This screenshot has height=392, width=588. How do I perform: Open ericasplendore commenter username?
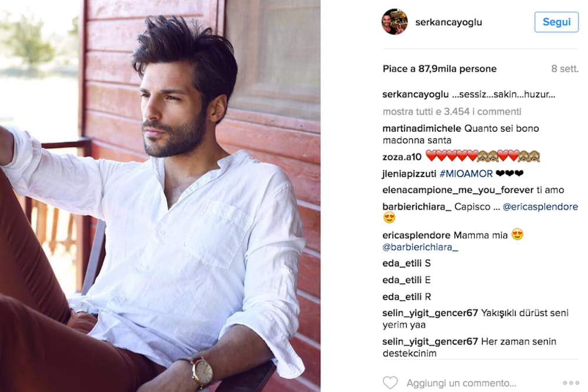click(x=416, y=235)
